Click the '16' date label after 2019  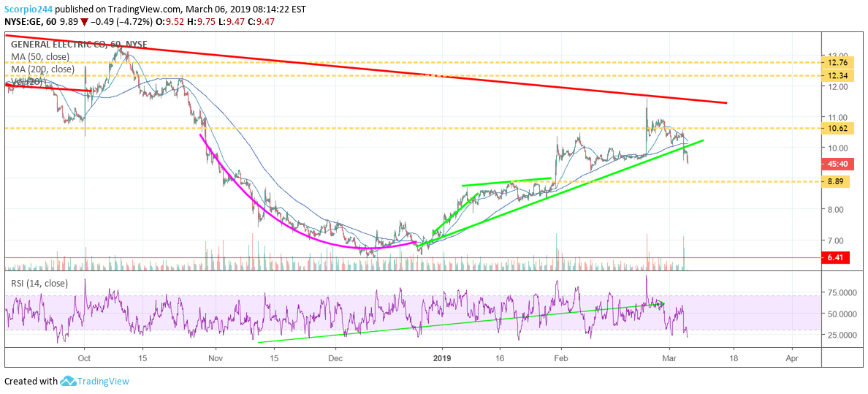[500, 358]
